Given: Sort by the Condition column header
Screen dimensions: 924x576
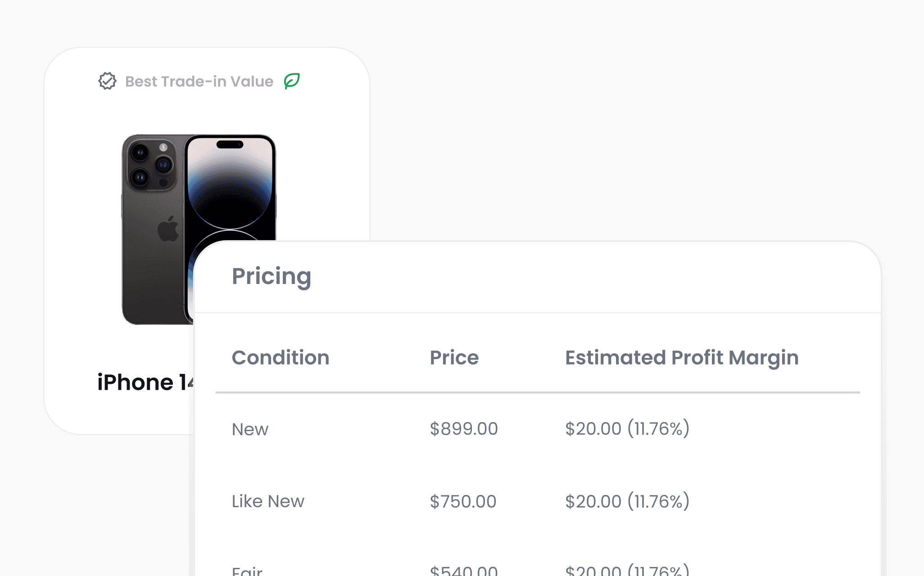Looking at the screenshot, I should 280,358.
